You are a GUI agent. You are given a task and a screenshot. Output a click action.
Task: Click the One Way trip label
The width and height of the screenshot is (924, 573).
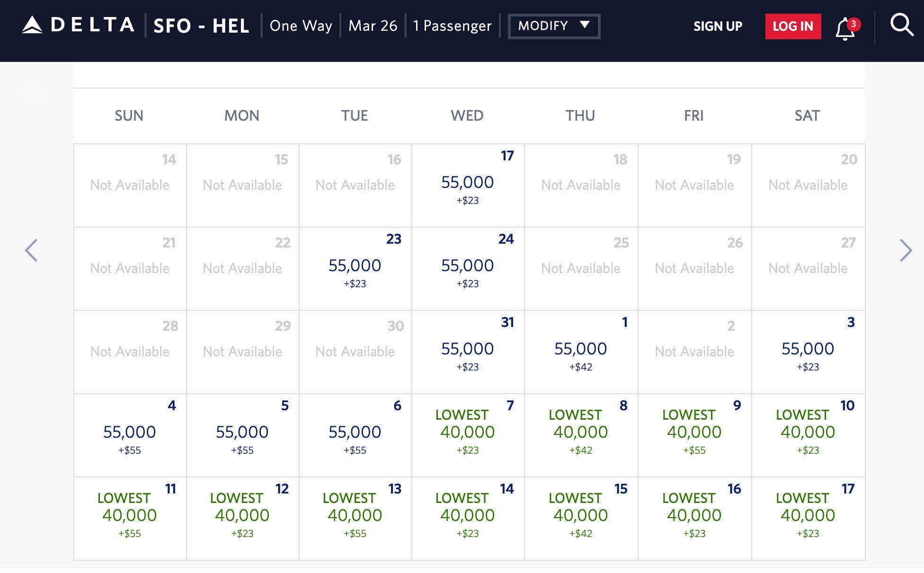[301, 26]
